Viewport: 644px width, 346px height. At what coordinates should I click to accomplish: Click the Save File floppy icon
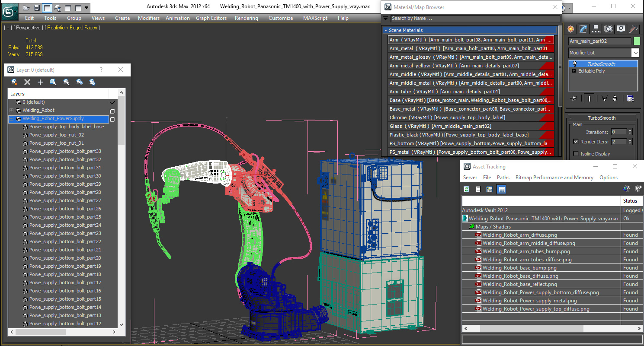click(x=37, y=8)
